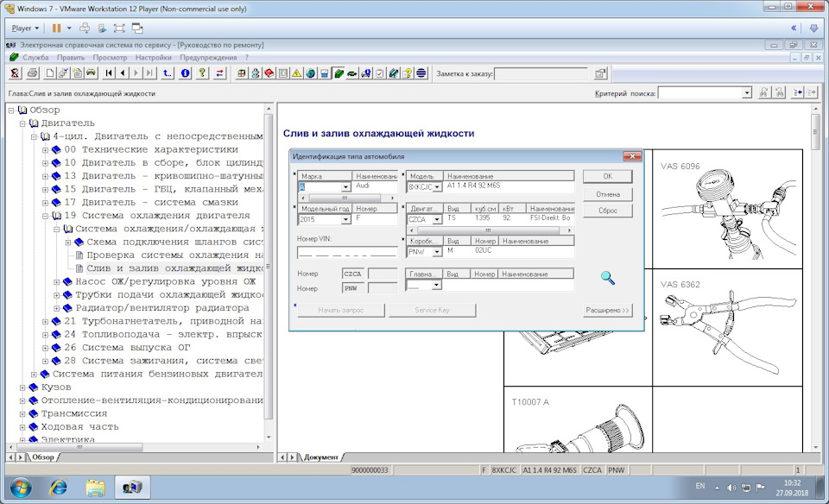Click the blue striped circle toolbar icon
Screen dimensions: 829x504
point(421,73)
